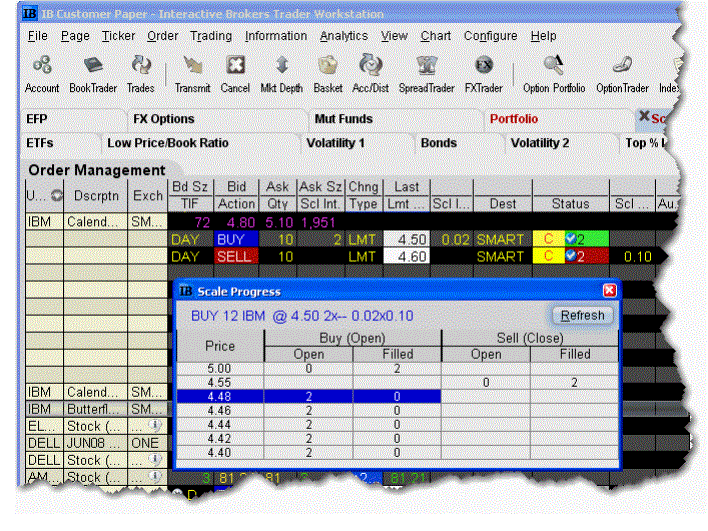Switch to the EFP tab

coord(72,119)
